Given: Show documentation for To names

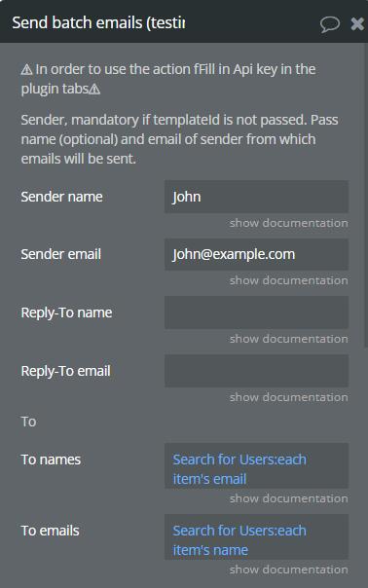Looking at the screenshot, I should point(288,498).
